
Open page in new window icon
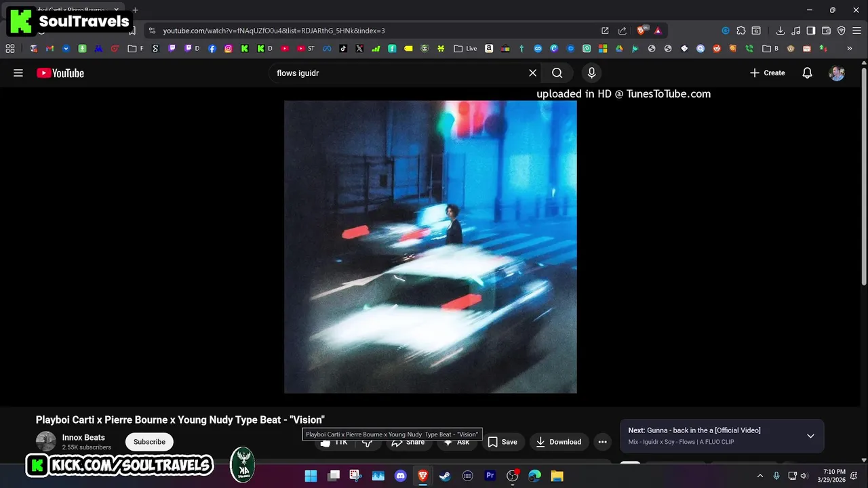click(605, 30)
